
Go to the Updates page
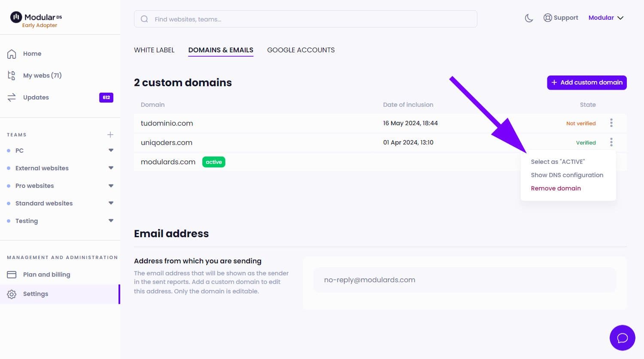pos(36,97)
